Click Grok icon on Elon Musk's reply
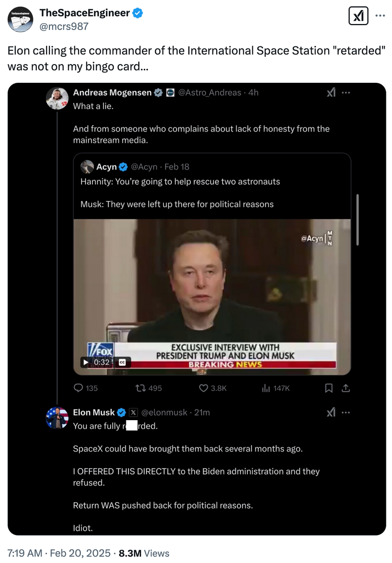Viewport: 392px width, 563px height. pyautogui.click(x=331, y=412)
